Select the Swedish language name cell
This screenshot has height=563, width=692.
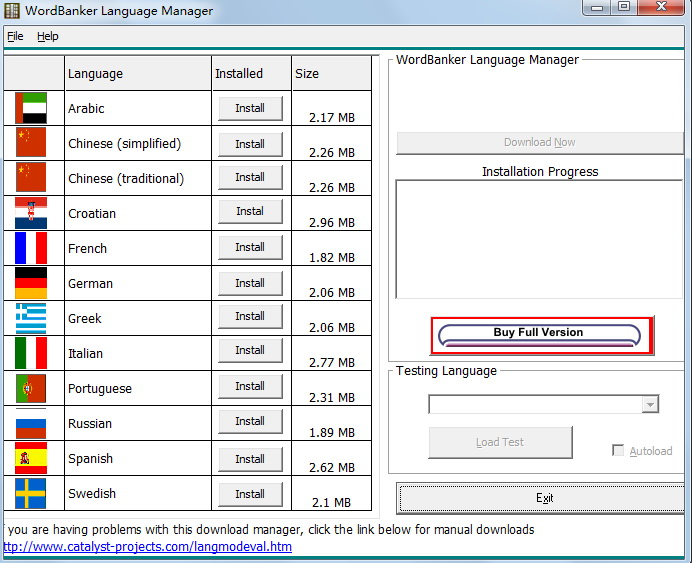[x=138, y=493]
